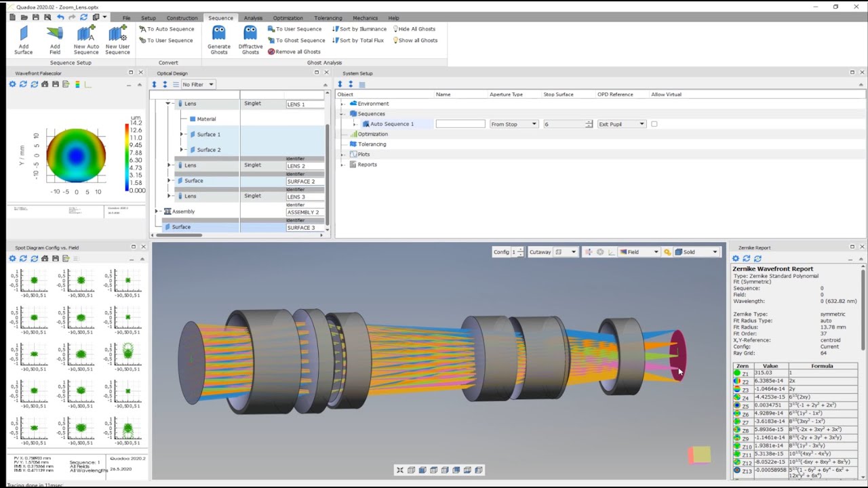868x488 pixels.
Task: Click the new file icon in quick toolbar
Action: (x=13, y=17)
